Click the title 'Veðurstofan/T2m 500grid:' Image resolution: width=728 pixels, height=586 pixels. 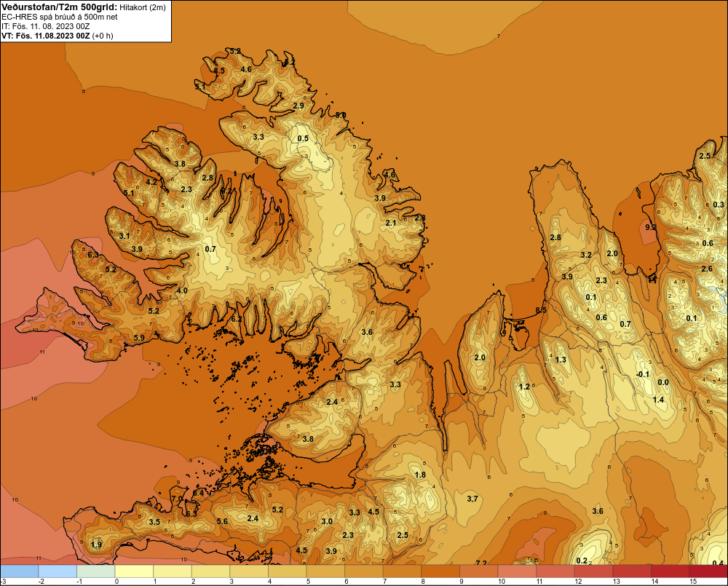pyautogui.click(x=59, y=7)
